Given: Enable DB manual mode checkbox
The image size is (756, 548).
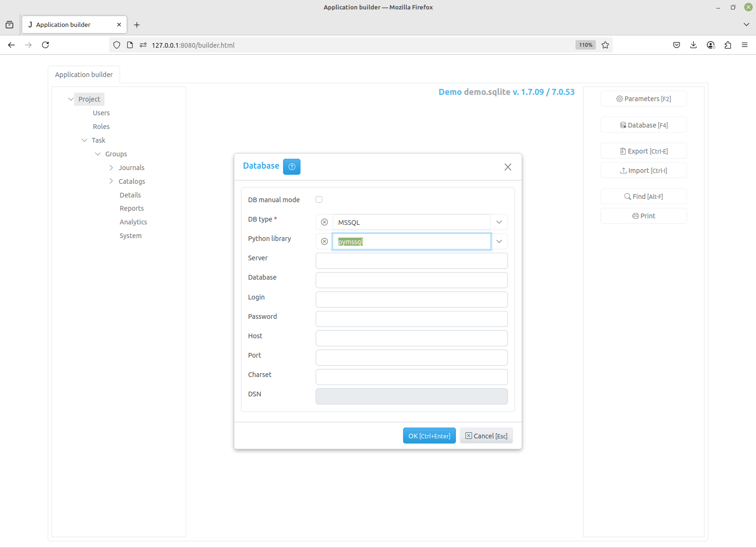Looking at the screenshot, I should pos(319,199).
